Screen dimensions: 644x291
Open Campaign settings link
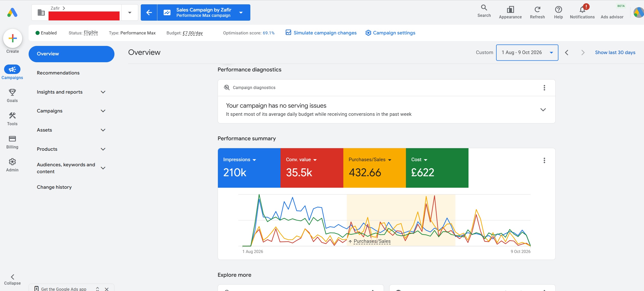[x=390, y=33]
